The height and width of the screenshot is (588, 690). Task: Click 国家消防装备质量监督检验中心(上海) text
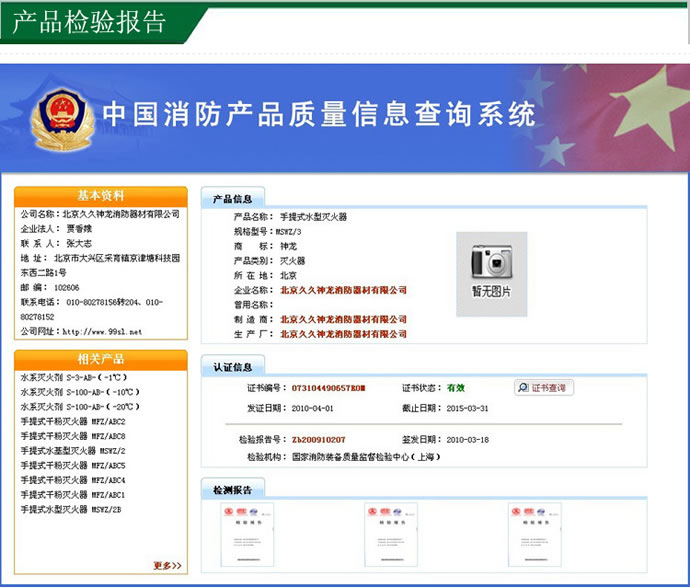coord(366,457)
